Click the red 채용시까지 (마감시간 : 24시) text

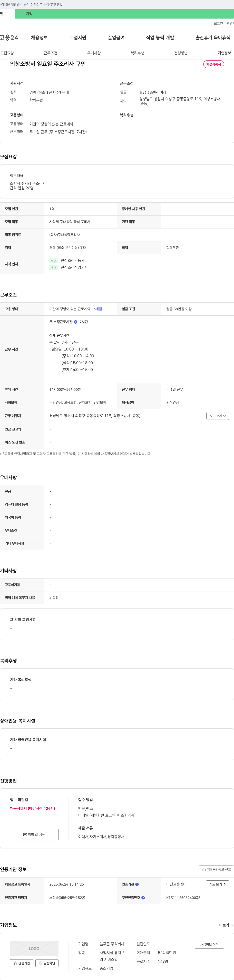tap(32, 808)
